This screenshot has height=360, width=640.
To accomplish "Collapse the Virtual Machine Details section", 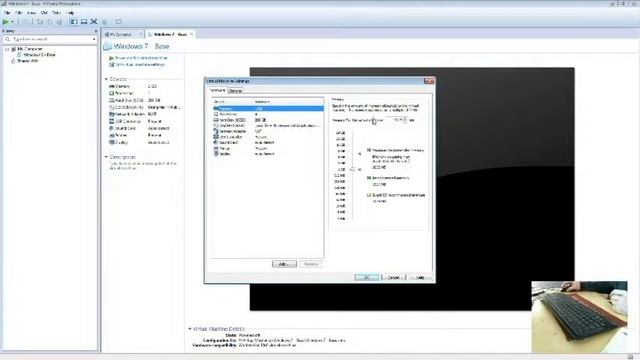I will (x=190, y=329).
